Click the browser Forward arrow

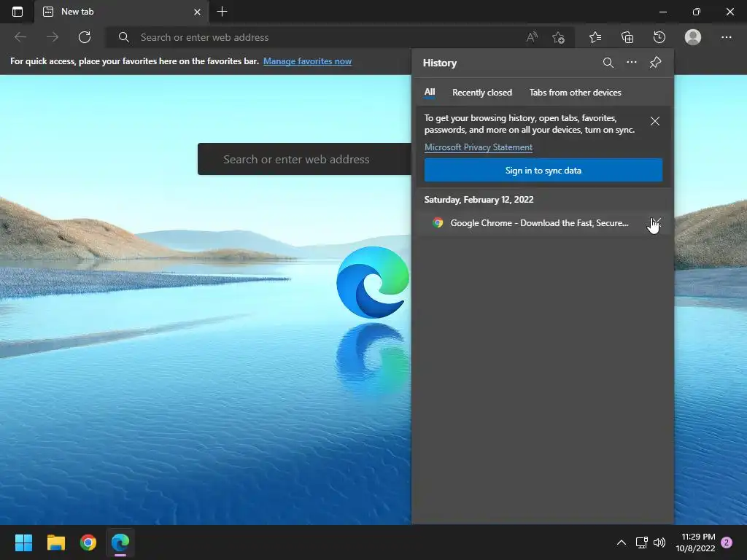pos(53,37)
